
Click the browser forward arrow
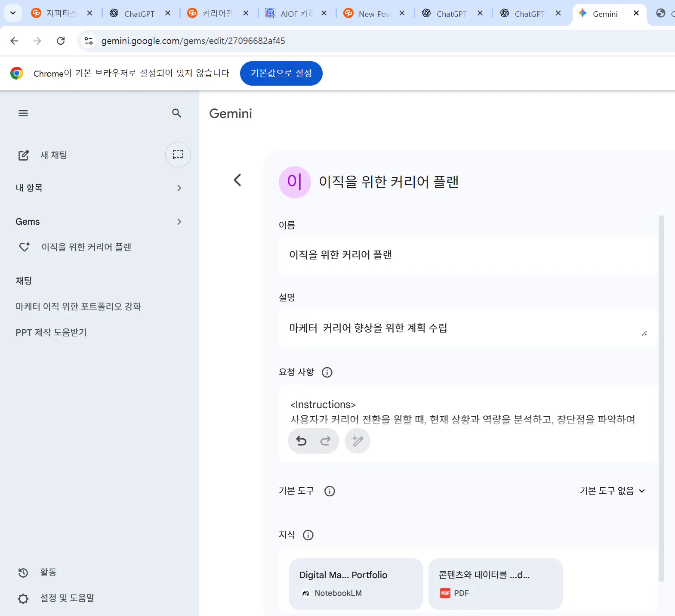click(x=37, y=41)
